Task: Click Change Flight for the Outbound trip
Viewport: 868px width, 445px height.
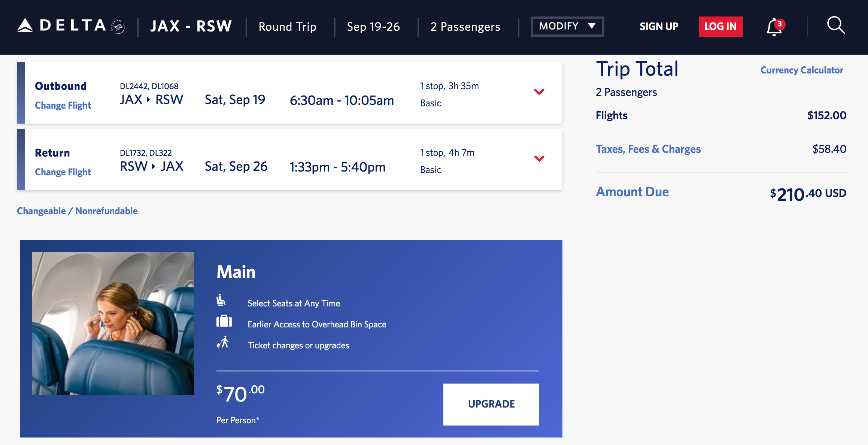Action: 63,105
